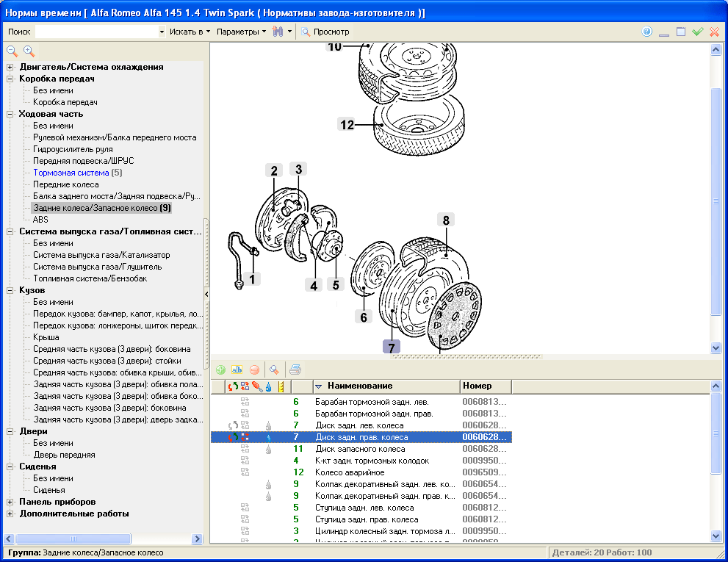Viewport: 728px width, 562px height.
Task: Click the rename text field icon
Action: (237, 370)
